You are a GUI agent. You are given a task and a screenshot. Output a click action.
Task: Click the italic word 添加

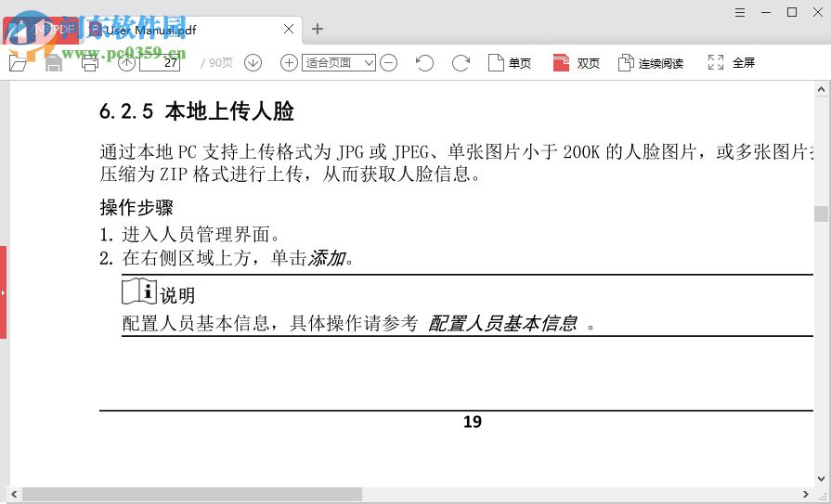327,258
